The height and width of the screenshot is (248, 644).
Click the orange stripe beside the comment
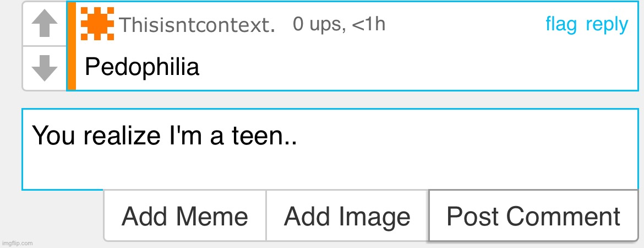72,46
